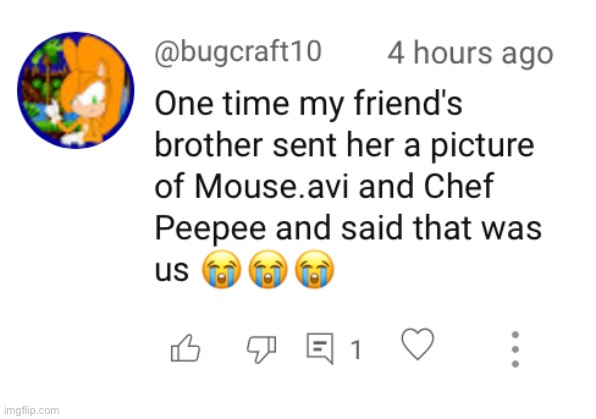This screenshot has width=596, height=419.
Task: Give the comment a heart
Action: pos(418,344)
